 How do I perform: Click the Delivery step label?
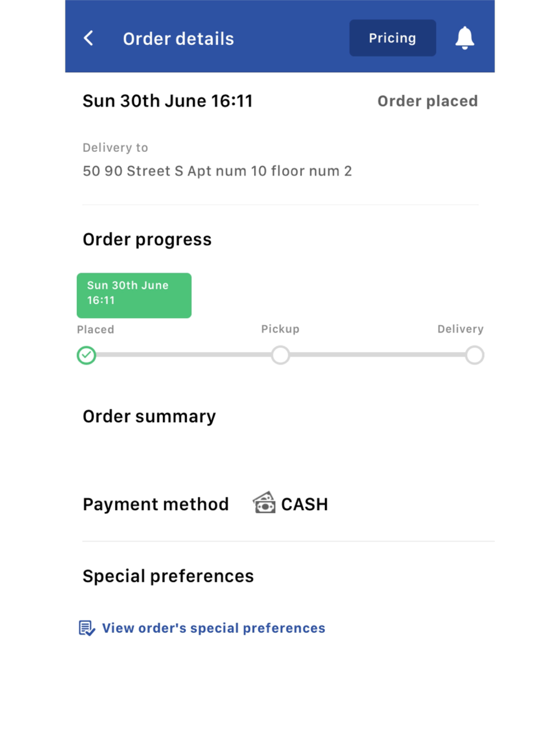pyautogui.click(x=460, y=329)
